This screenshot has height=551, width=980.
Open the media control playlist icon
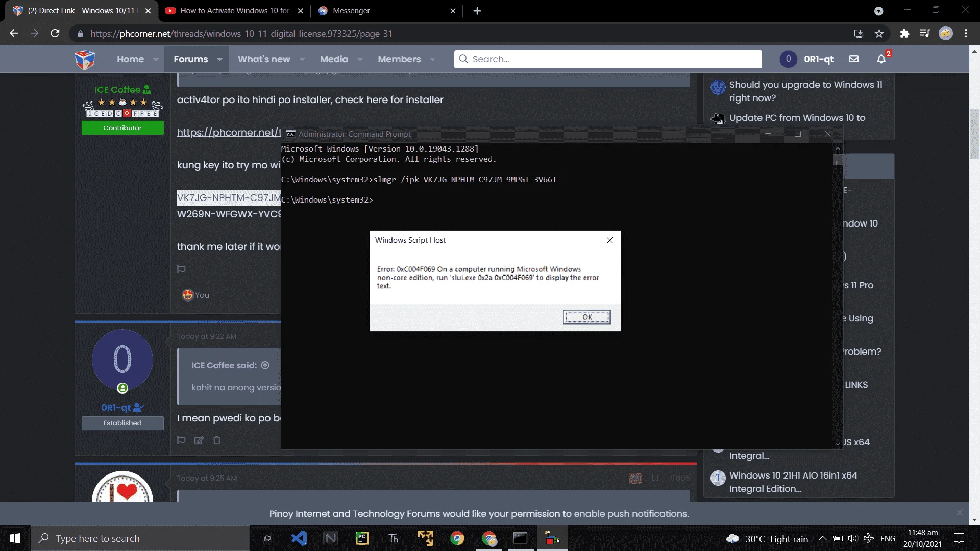(925, 34)
